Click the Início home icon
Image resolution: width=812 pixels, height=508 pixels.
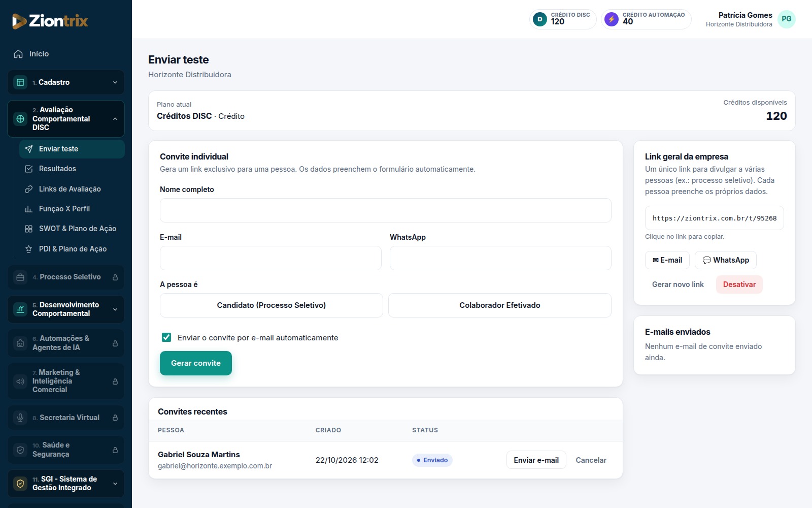18,54
